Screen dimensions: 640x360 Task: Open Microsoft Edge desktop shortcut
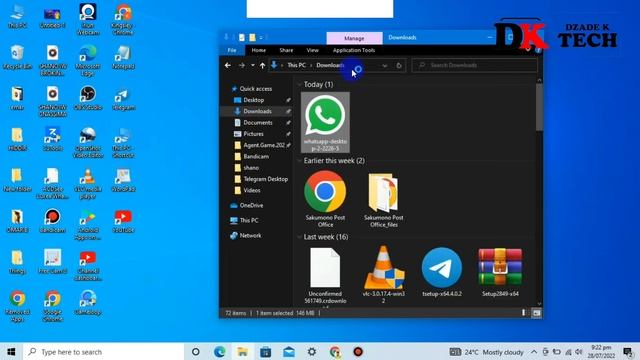[88, 60]
